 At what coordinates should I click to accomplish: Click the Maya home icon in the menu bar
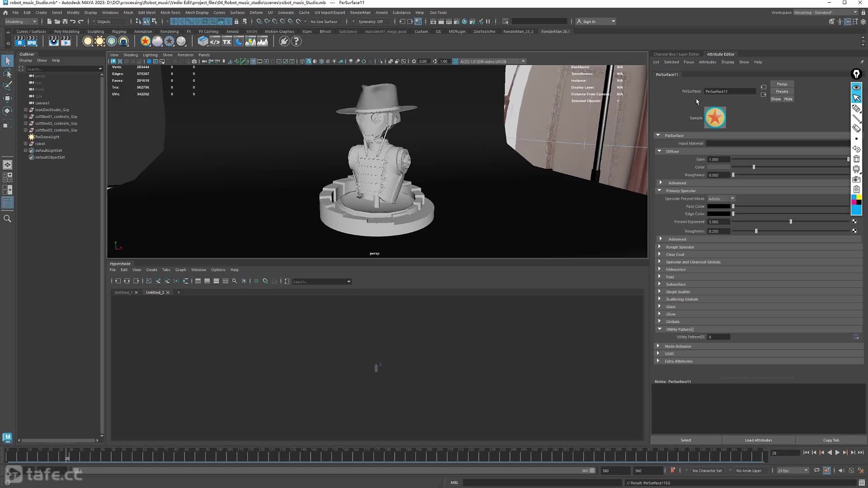tap(5, 13)
